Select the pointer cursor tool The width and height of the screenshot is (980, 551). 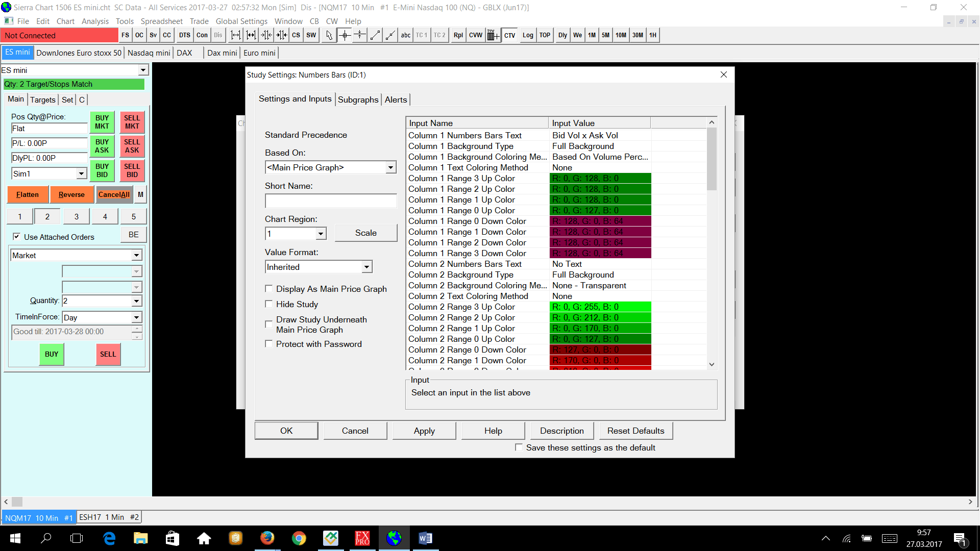[x=329, y=35]
